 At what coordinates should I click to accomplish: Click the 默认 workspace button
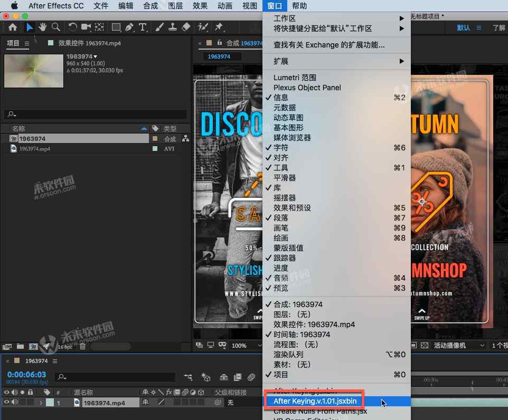463,28
